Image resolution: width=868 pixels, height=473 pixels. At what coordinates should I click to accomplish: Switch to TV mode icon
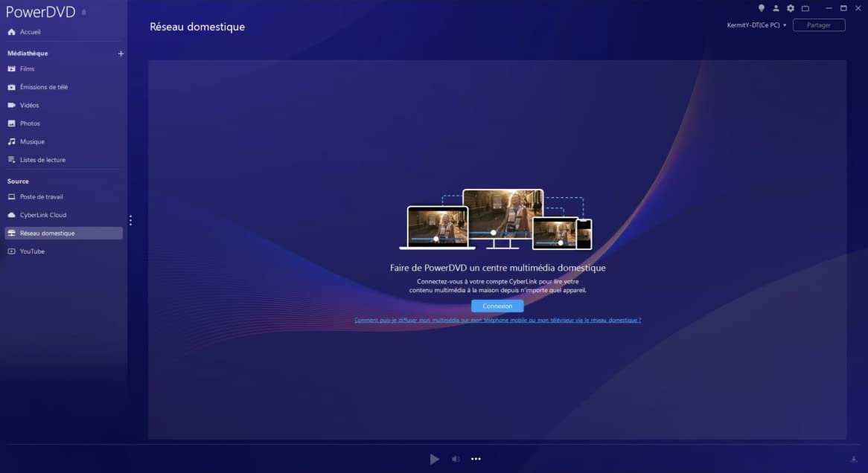coord(805,8)
